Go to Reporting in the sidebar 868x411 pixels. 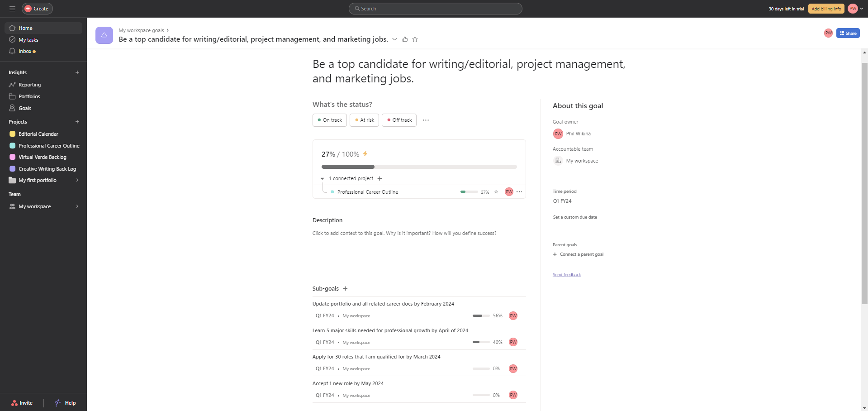tap(29, 85)
